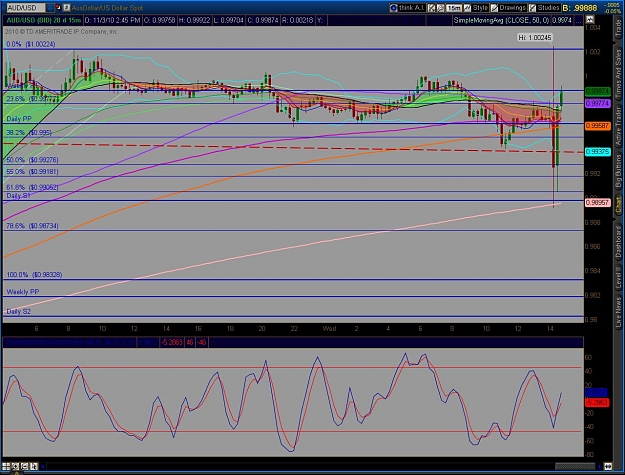Click the D: 11/3/10 2:45 PM date field

(112, 20)
